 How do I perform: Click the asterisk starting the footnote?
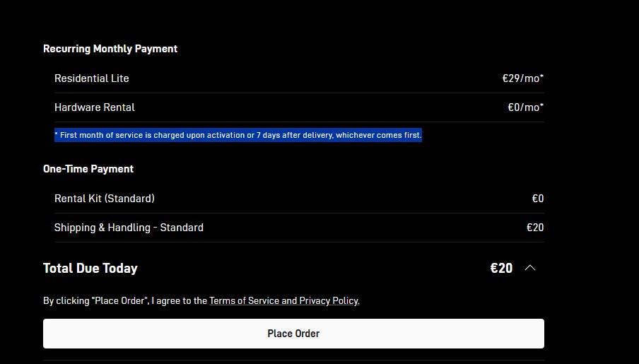pyautogui.click(x=57, y=134)
